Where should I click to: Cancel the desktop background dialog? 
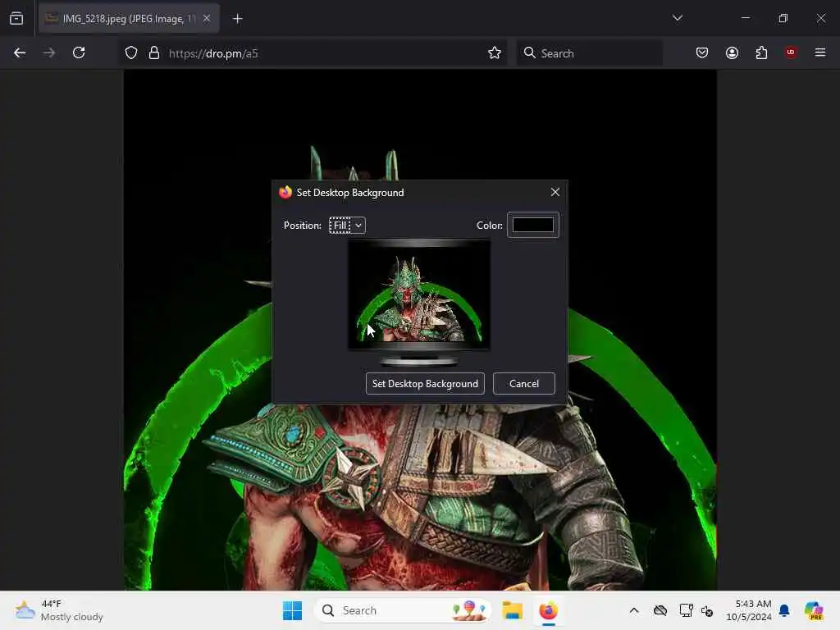coord(524,384)
